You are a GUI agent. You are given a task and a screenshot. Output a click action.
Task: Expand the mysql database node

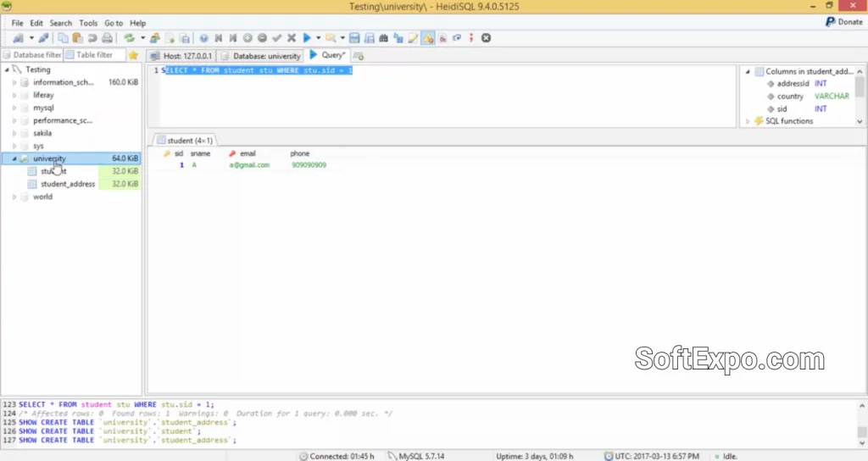pos(14,108)
